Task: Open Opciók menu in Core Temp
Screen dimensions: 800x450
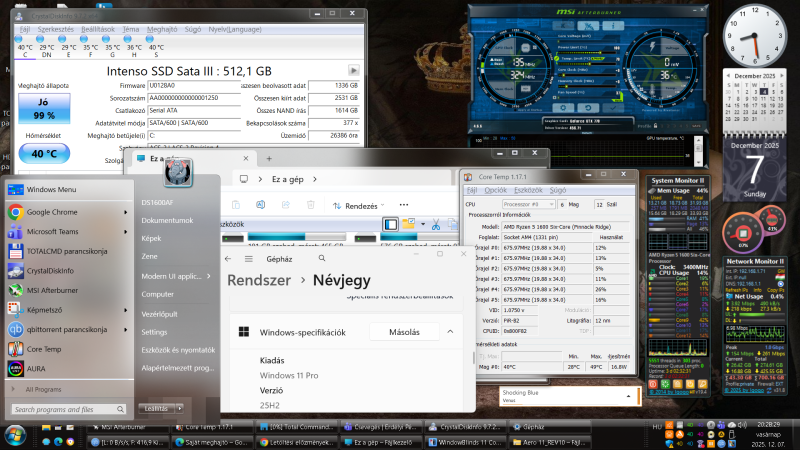Action: point(495,190)
